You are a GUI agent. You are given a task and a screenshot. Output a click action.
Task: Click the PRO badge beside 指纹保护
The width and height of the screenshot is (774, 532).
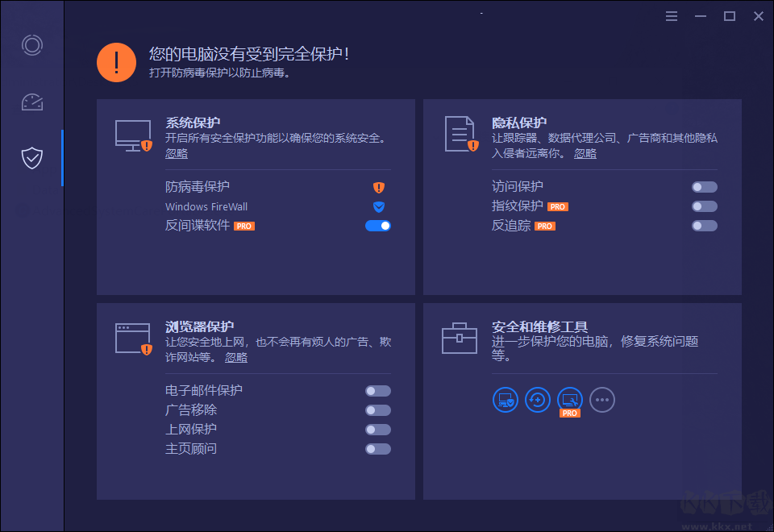click(557, 207)
